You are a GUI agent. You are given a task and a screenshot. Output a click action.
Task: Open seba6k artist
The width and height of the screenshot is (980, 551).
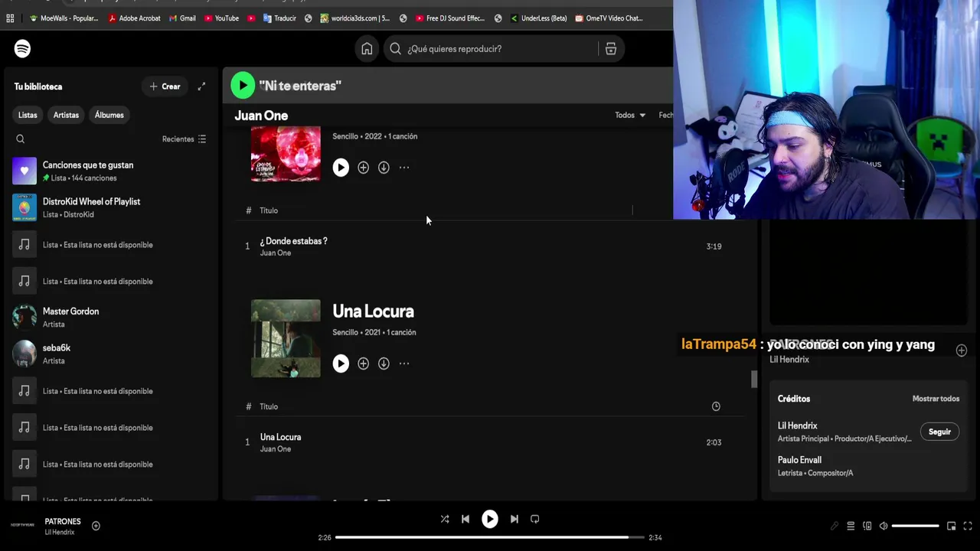[112, 354]
